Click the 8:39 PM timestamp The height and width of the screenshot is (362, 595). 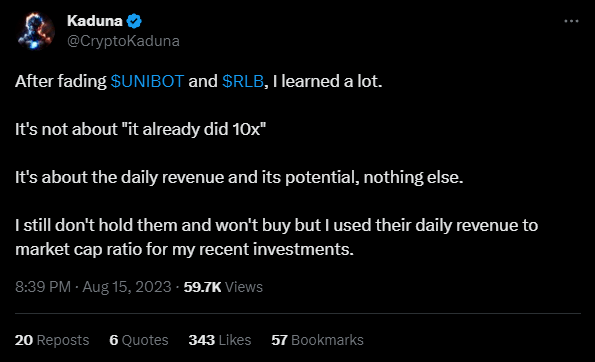[43, 287]
